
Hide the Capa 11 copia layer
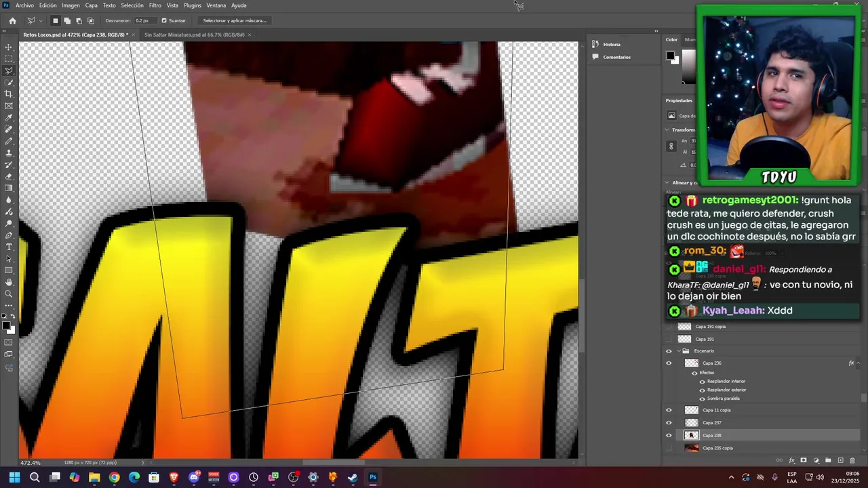(669, 410)
